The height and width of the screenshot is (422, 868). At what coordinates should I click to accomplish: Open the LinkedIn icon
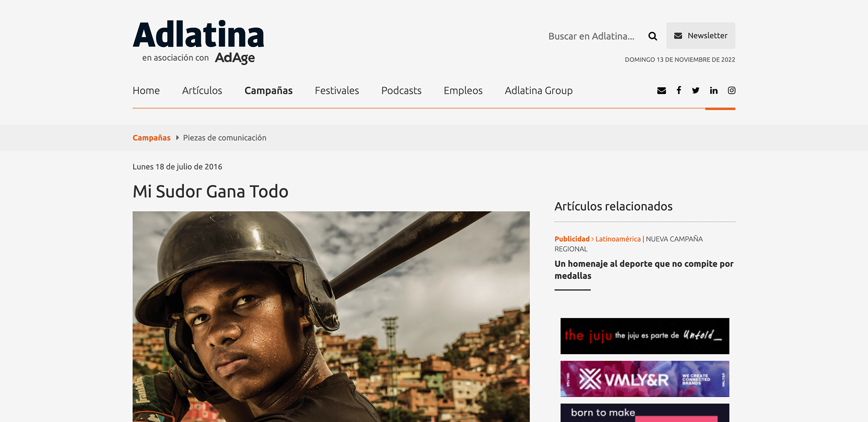(714, 90)
